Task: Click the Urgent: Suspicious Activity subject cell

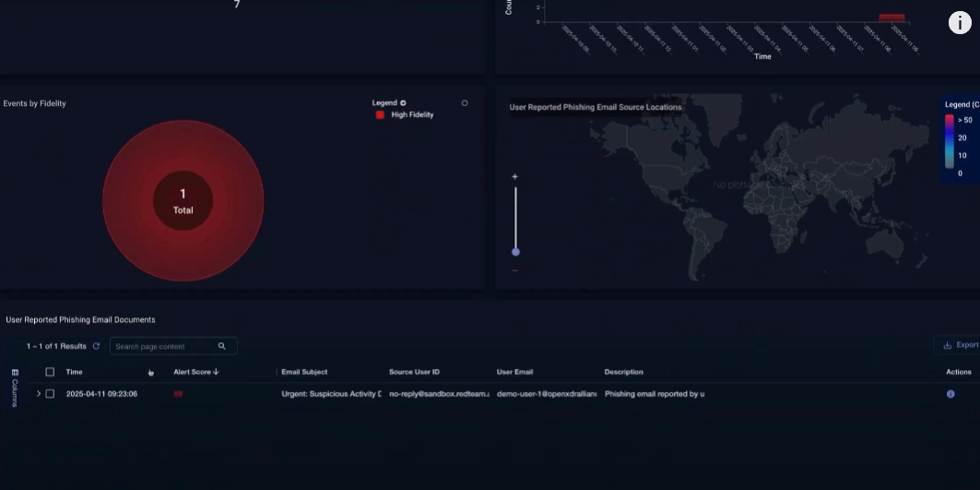Action: tap(331, 394)
